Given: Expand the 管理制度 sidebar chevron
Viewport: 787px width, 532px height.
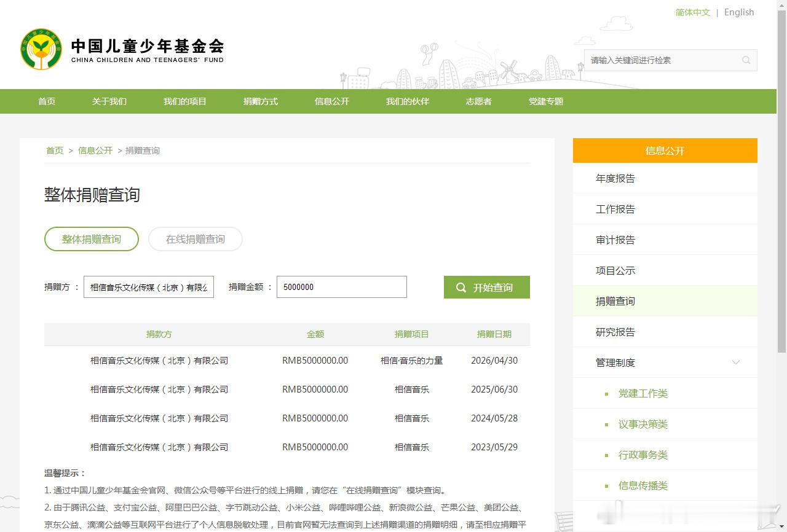Looking at the screenshot, I should 736,362.
